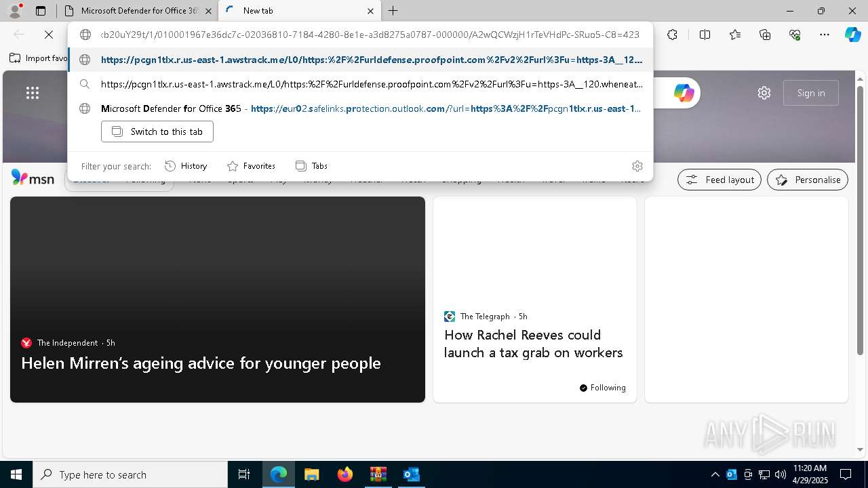This screenshot has height=488, width=868.
Task: Open Browser essentials icon
Action: (795, 35)
